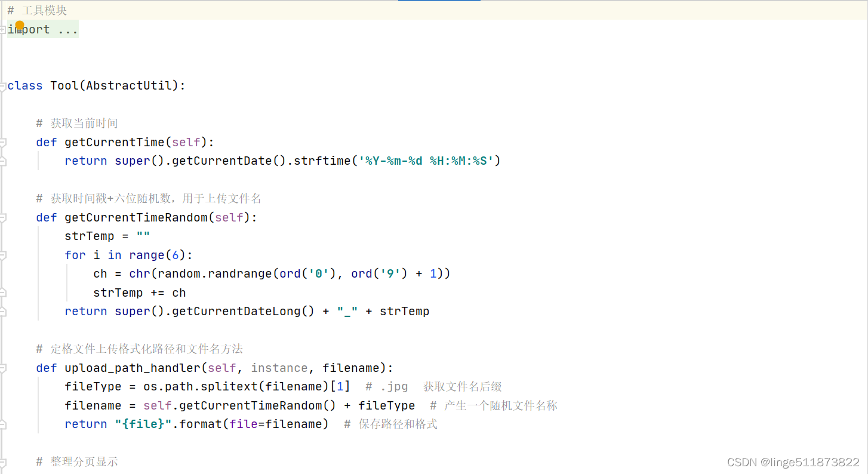Click the method name 'upload_path_handler'
Image resolution: width=868 pixels, height=474 pixels.
(x=133, y=368)
